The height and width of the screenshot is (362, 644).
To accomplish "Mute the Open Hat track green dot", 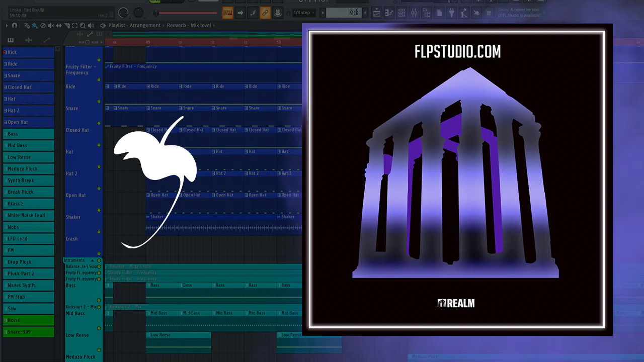I will pos(99,210).
